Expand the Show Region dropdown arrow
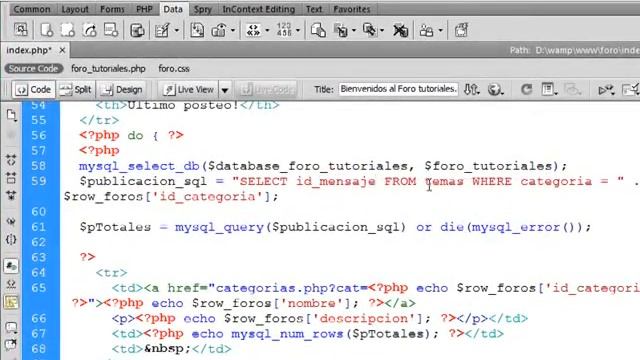This screenshot has width=640, height=360. (x=233, y=31)
